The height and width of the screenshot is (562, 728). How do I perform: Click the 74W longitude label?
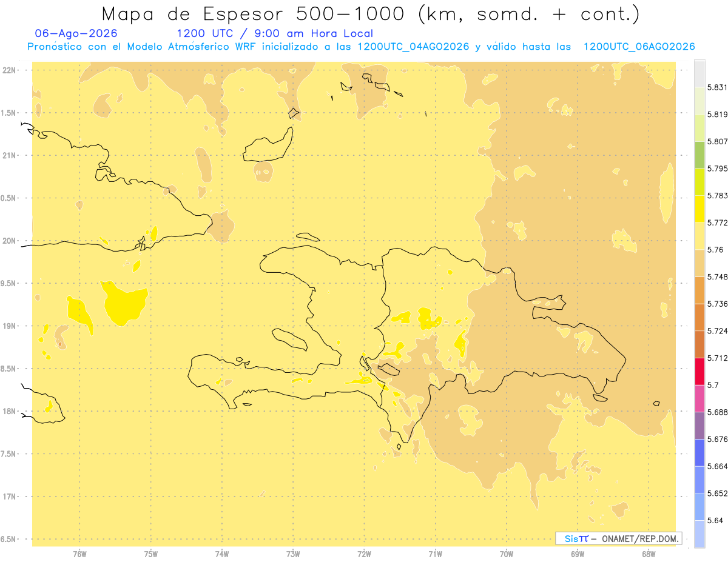(x=222, y=554)
